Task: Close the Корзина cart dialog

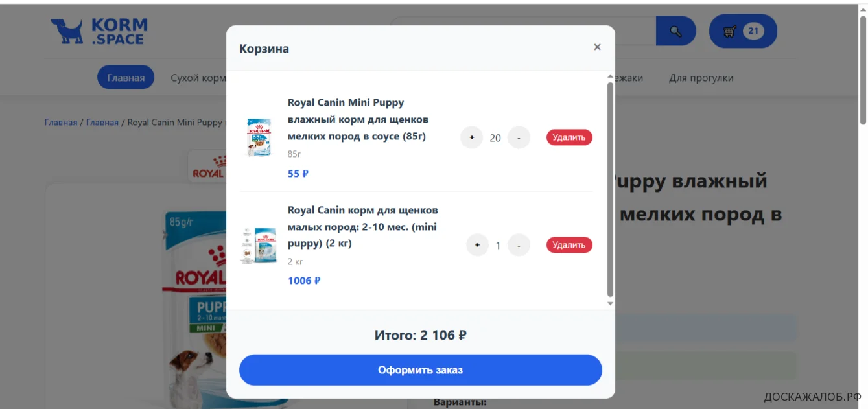Action: click(x=597, y=47)
